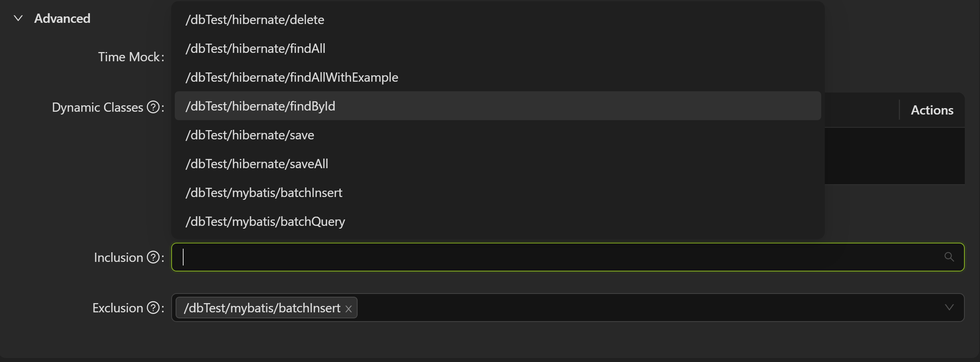Click the Advanced section title
The width and height of the screenshot is (980, 362).
[x=62, y=18]
